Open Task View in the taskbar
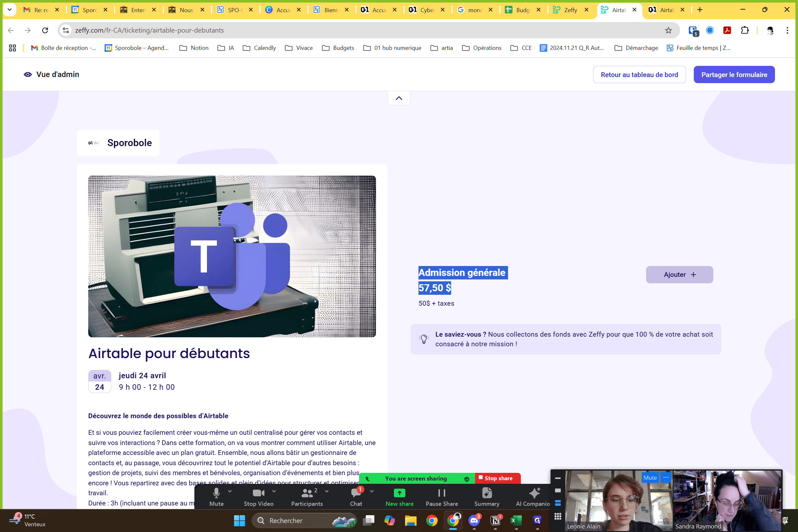798x532 pixels. [x=368, y=520]
